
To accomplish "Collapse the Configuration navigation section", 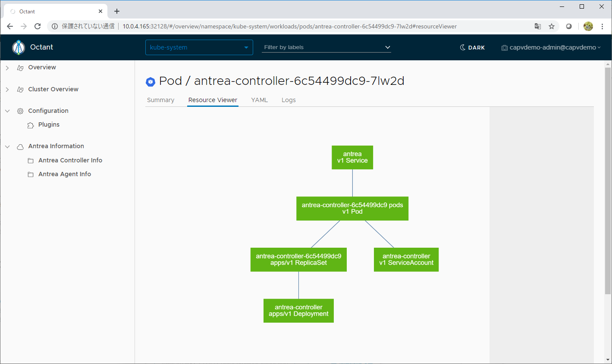I will point(7,111).
